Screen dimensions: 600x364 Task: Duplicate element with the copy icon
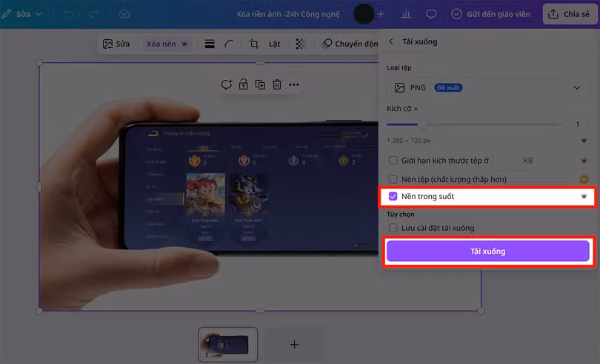tap(260, 85)
